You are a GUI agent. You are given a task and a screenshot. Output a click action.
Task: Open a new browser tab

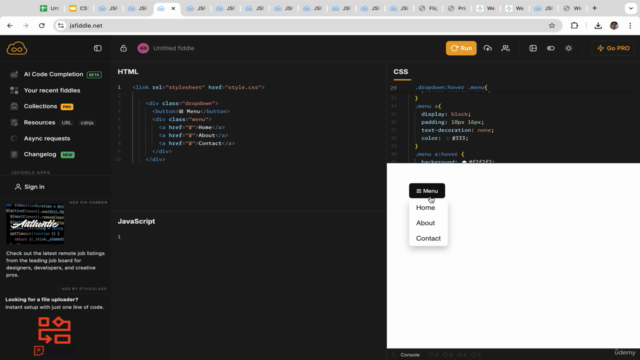[x=594, y=8]
